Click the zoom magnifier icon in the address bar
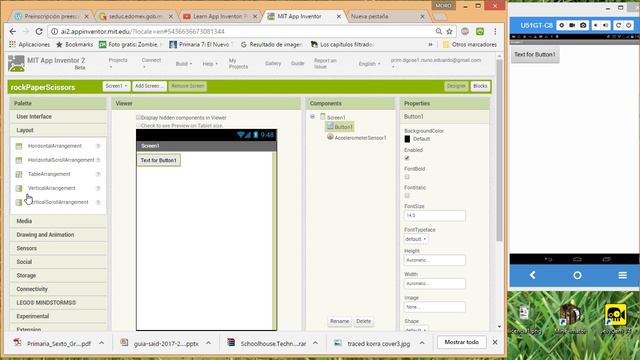This screenshot has height=360, width=640. 438,31
